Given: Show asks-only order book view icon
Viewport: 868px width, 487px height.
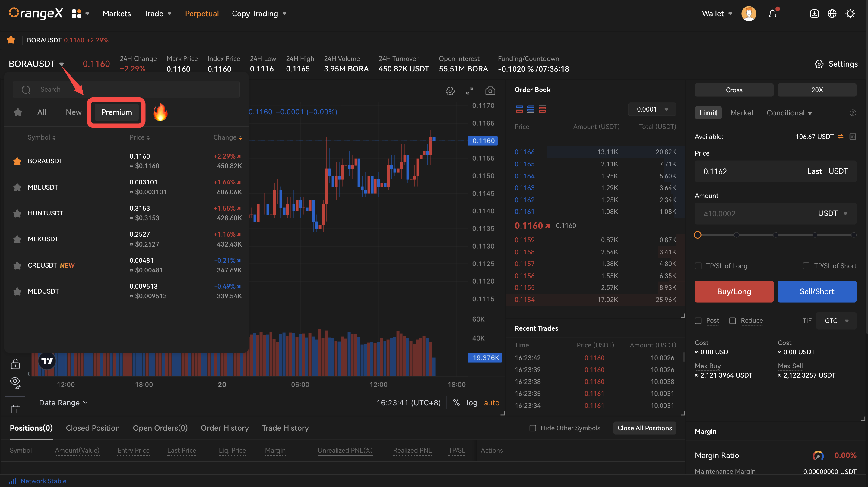Looking at the screenshot, I should (x=542, y=109).
